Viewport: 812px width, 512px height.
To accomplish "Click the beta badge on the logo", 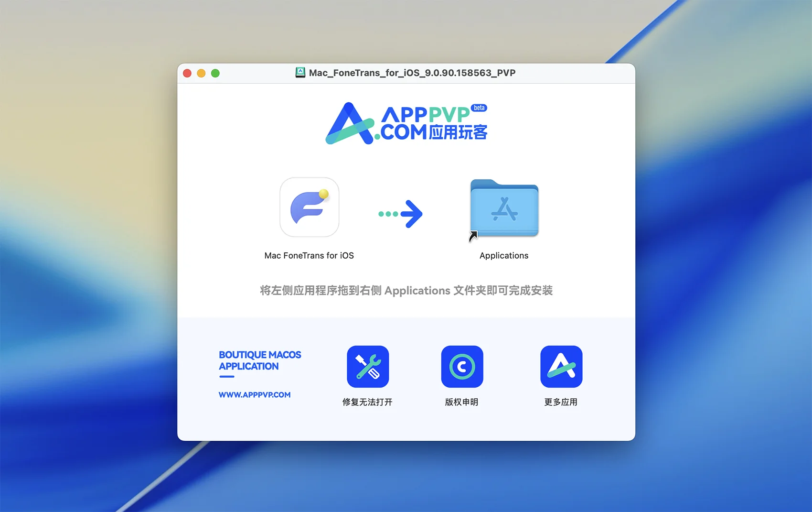I will click(479, 108).
